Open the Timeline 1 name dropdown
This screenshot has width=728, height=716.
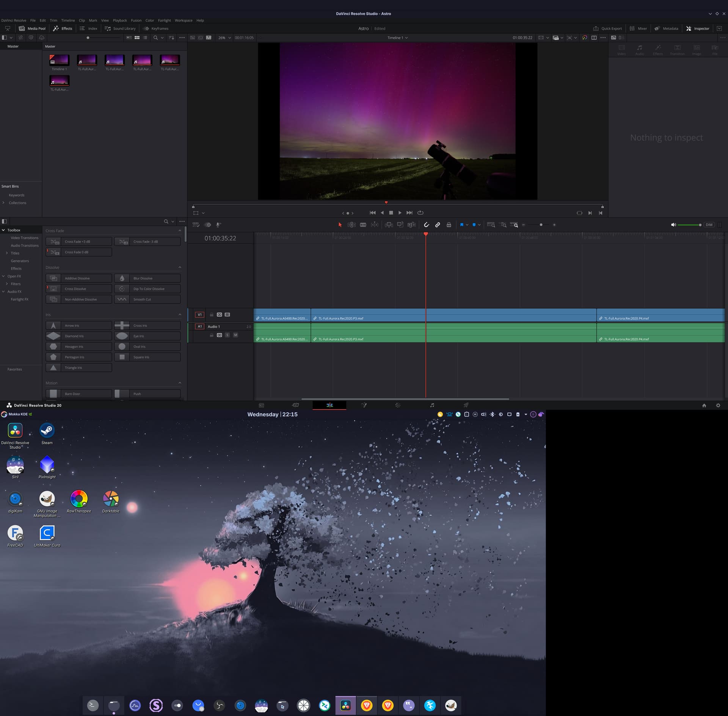[397, 38]
